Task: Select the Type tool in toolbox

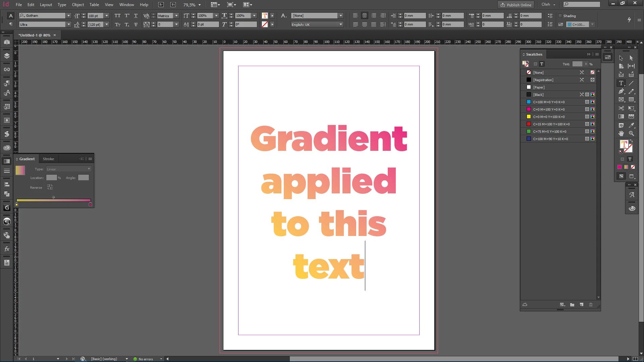Action: (x=621, y=83)
